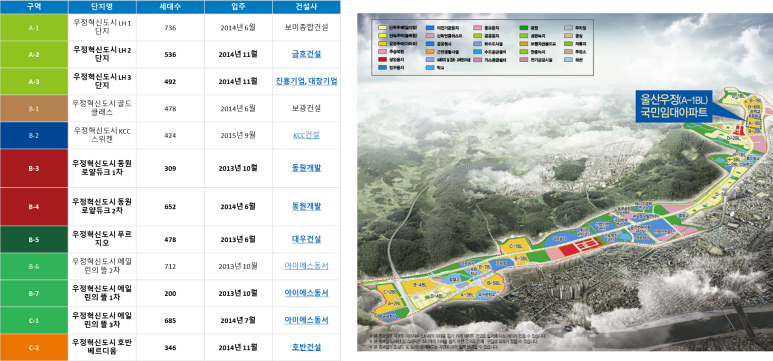Image resolution: width=773 pixels, height=361 pixels.
Task: Follow the KCC건설 link
Action: tap(306, 135)
